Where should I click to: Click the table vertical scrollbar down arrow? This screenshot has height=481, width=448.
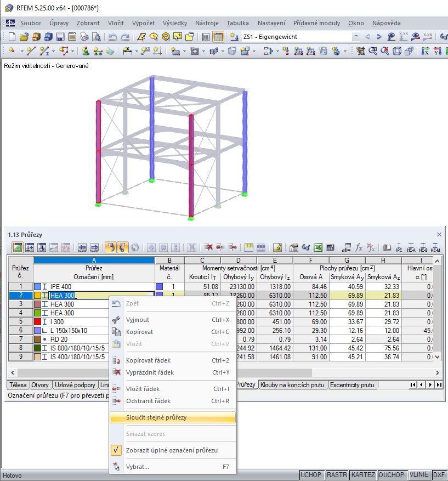(x=438, y=357)
